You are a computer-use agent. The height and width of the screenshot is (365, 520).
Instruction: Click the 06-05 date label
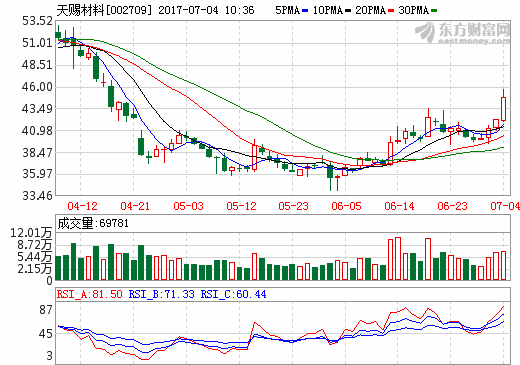click(x=346, y=206)
